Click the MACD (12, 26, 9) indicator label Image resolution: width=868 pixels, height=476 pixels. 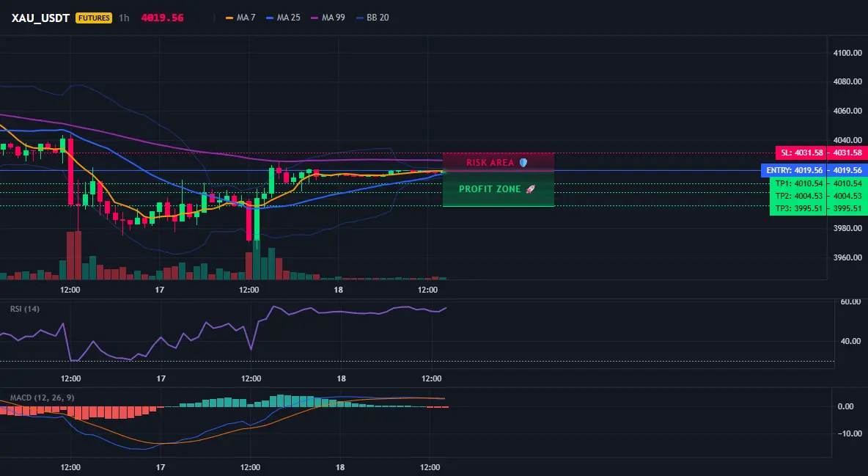42,398
